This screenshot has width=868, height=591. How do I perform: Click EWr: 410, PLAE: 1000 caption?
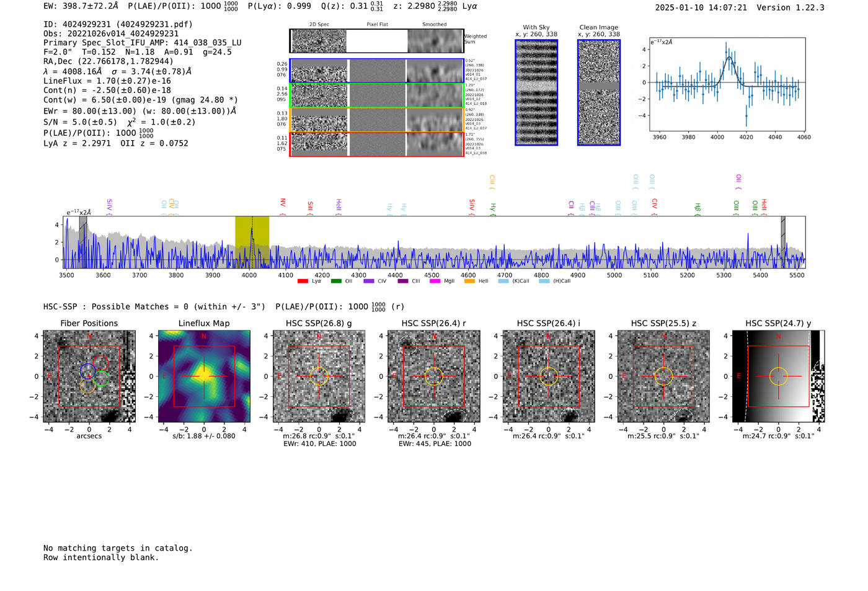pos(319,443)
